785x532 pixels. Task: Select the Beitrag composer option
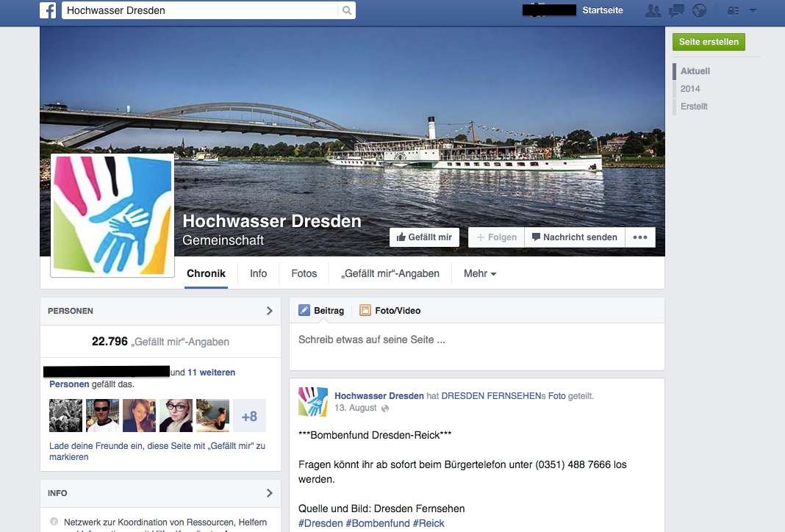pos(321,311)
